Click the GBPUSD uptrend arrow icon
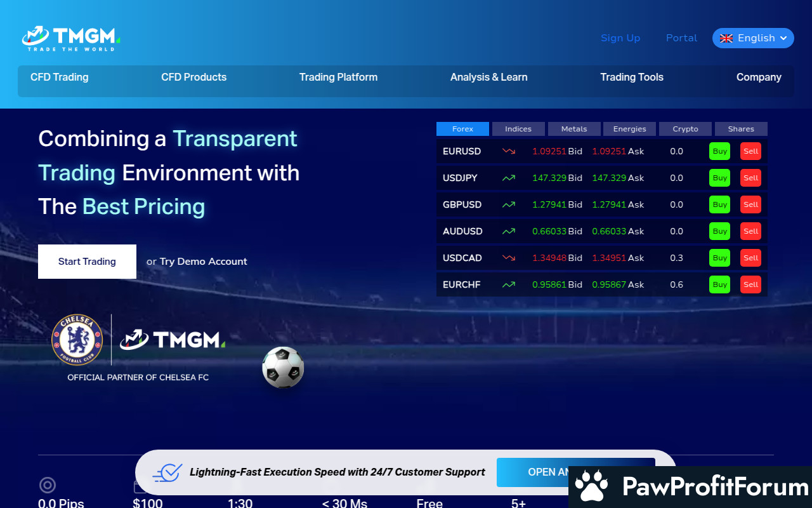 [509, 204]
